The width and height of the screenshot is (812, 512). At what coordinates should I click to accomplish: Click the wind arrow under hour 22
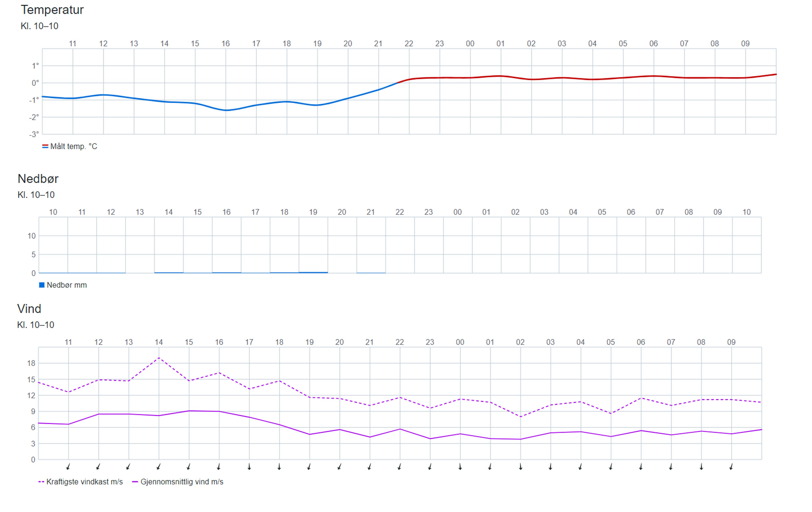click(400, 467)
